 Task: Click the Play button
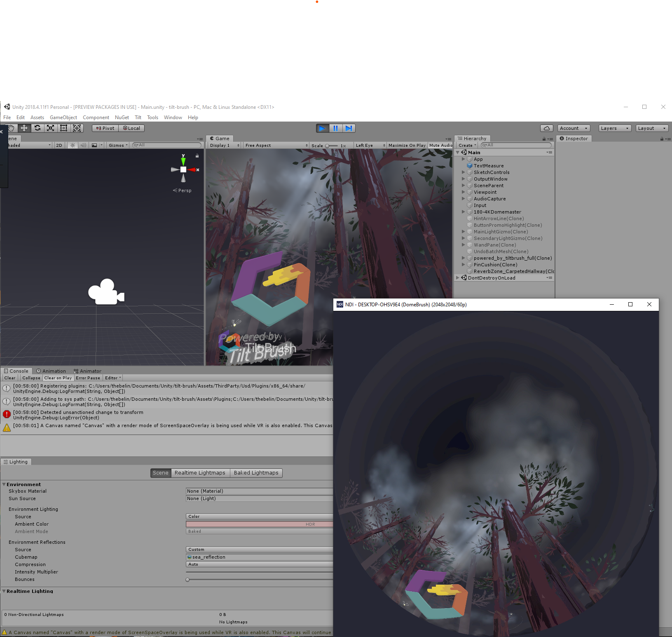(322, 128)
